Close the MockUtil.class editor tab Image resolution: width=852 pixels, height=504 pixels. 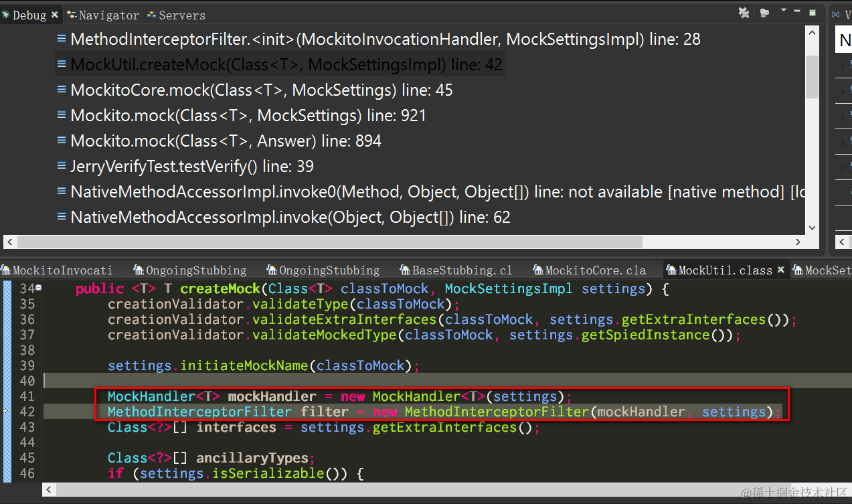click(780, 270)
